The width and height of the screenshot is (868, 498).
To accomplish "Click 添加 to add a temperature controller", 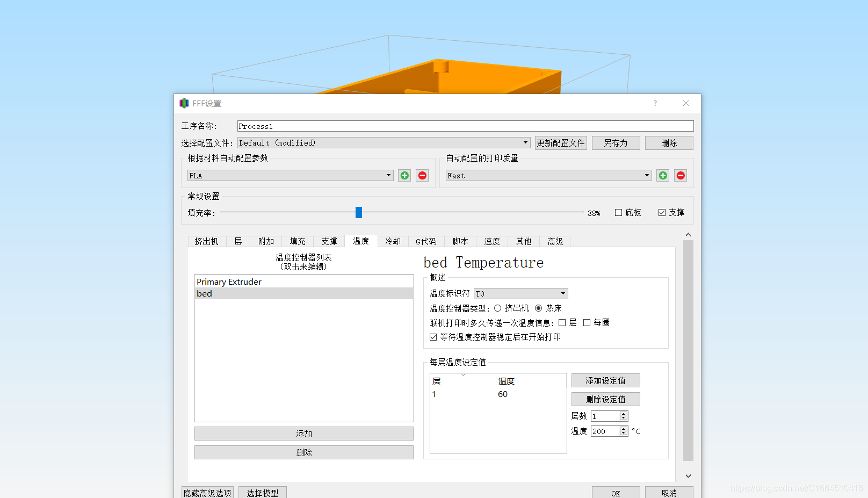I will click(304, 434).
